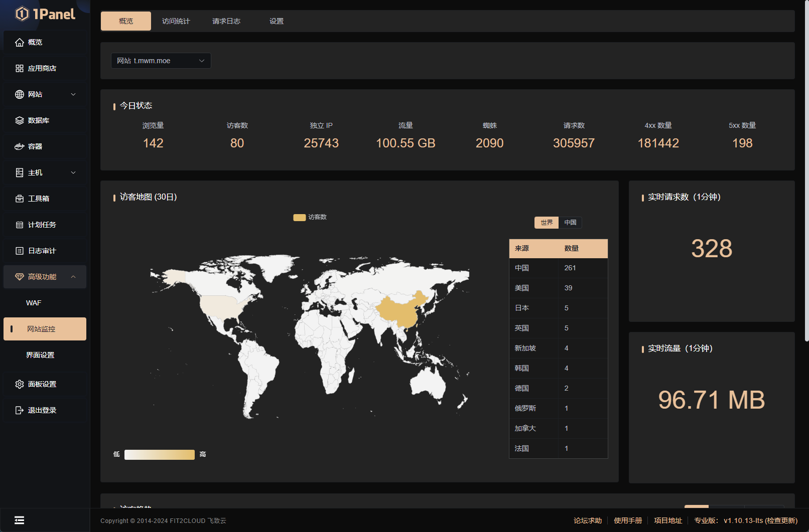Click the 1Panel logo icon
Viewport: 809px width, 532px height.
tap(22, 14)
